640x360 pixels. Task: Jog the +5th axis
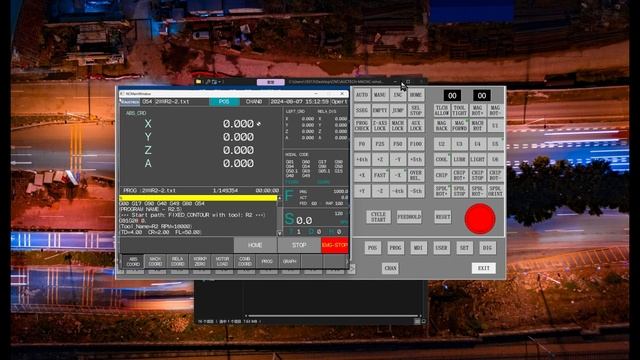(416, 160)
